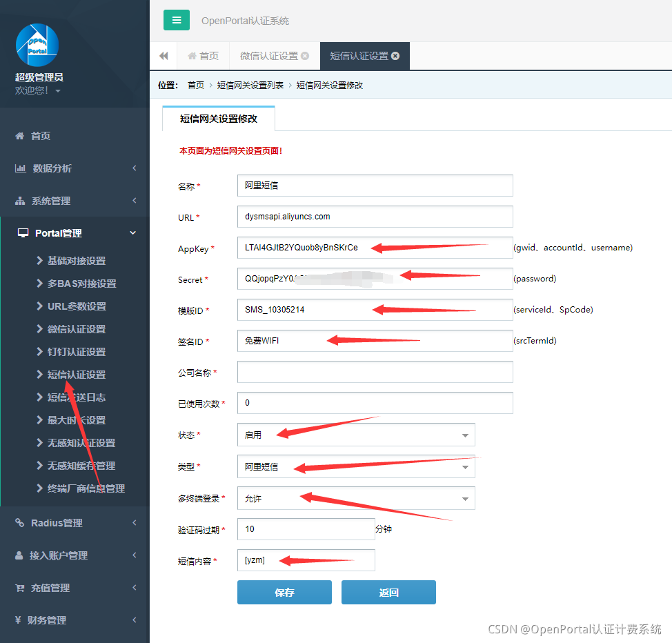Expand the 数据分析 menu chevron

tap(134, 168)
